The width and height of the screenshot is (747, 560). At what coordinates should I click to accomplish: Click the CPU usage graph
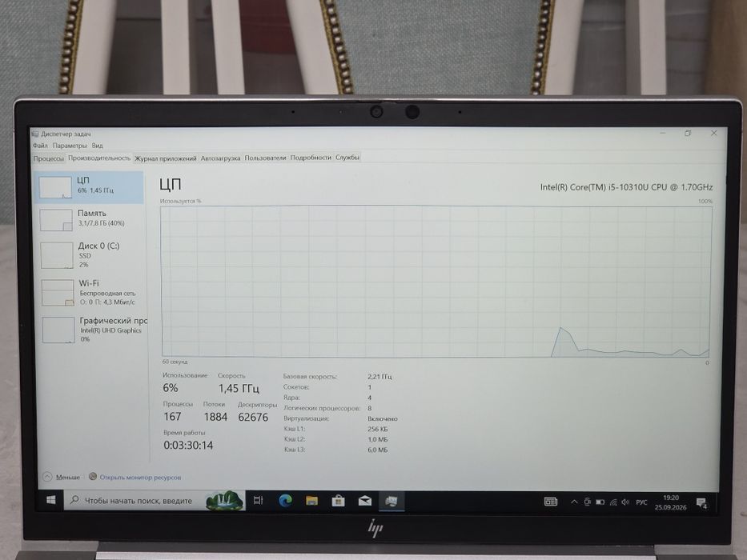pyautogui.click(x=436, y=281)
